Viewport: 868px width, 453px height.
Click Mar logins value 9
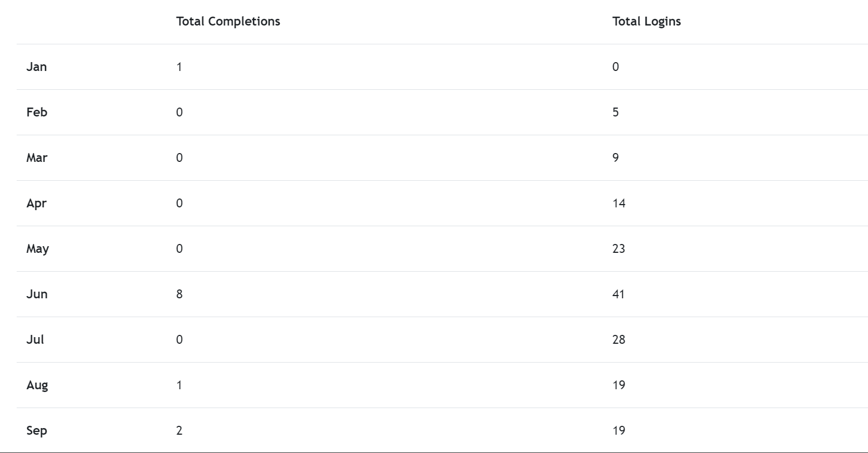point(615,157)
